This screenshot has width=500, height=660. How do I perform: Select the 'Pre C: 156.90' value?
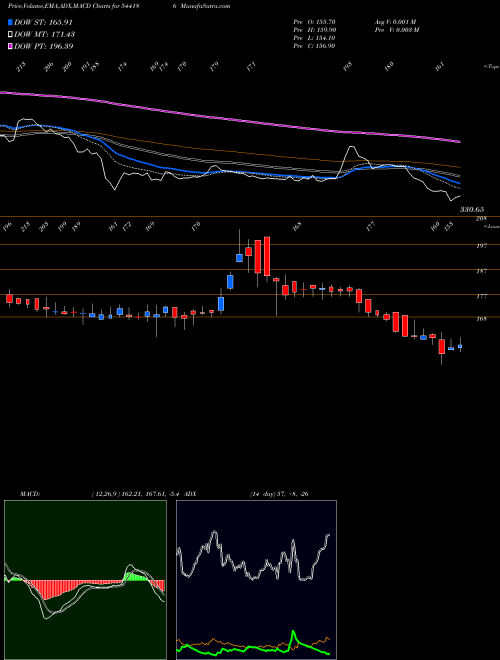point(314,46)
